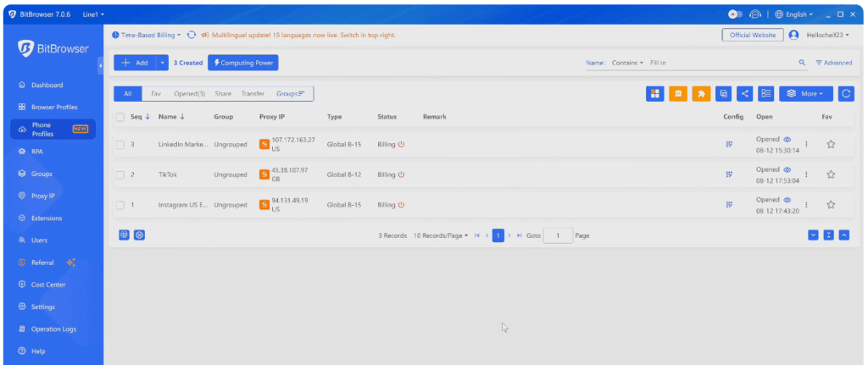Viewport: 868px width, 365px height.
Task: Click the bottom-left circular X icon
Action: (140, 235)
